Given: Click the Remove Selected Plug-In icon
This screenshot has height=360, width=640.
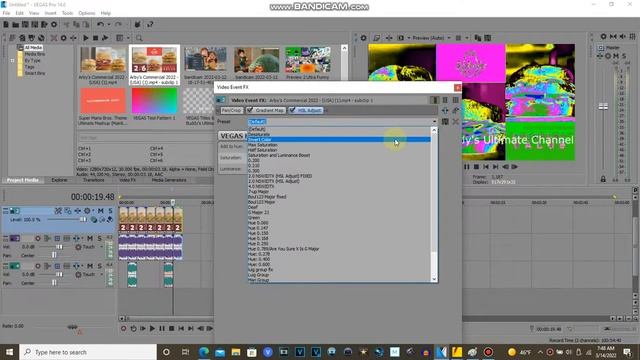Looking at the screenshot, I should point(456,110).
